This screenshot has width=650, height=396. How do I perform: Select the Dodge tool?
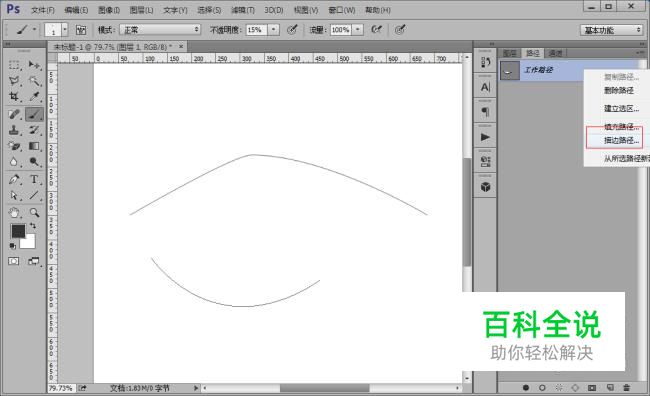34,162
